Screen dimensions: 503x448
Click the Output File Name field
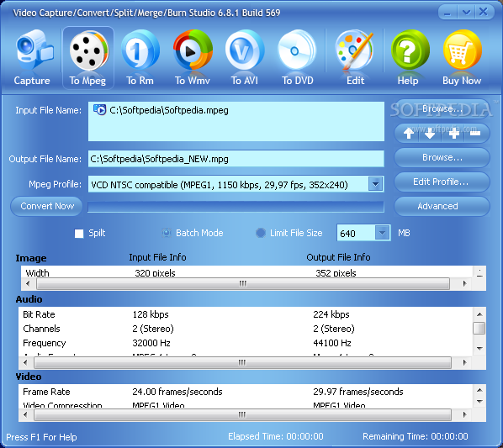236,159
